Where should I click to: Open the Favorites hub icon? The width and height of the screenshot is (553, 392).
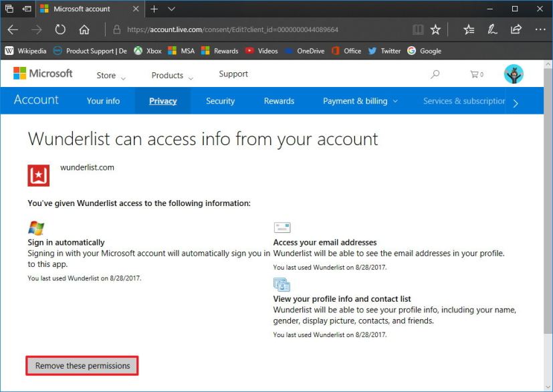coord(469,29)
